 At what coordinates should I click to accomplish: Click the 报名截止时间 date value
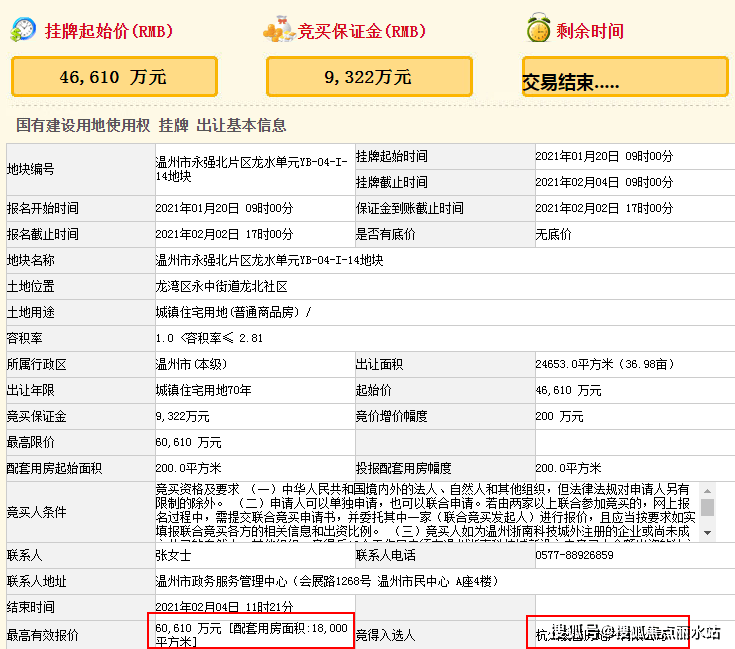224,234
